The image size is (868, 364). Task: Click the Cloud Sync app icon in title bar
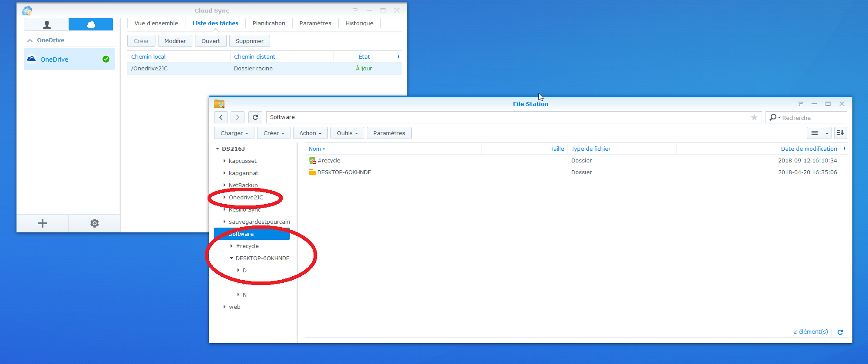[x=27, y=10]
